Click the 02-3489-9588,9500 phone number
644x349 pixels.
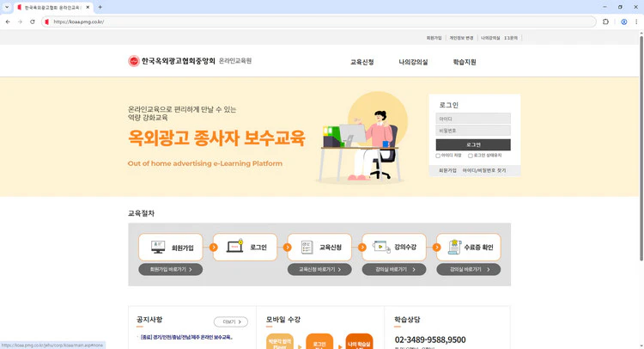pos(430,340)
